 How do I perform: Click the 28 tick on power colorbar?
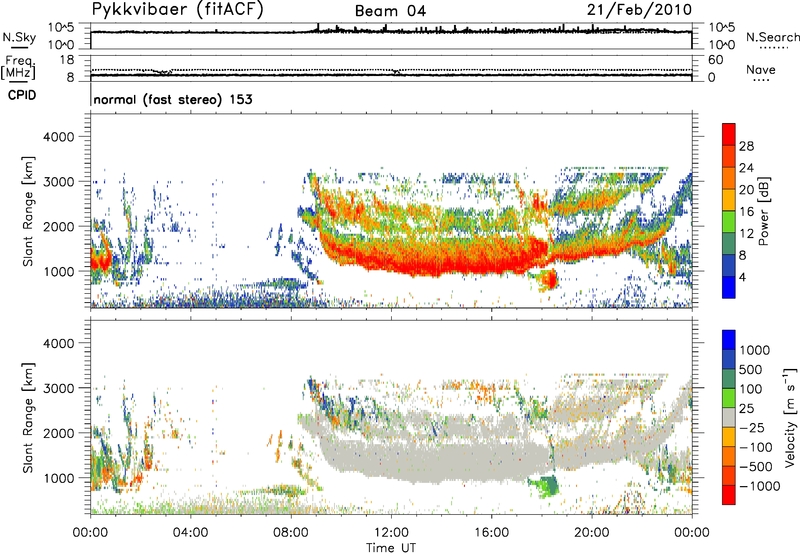click(x=746, y=146)
